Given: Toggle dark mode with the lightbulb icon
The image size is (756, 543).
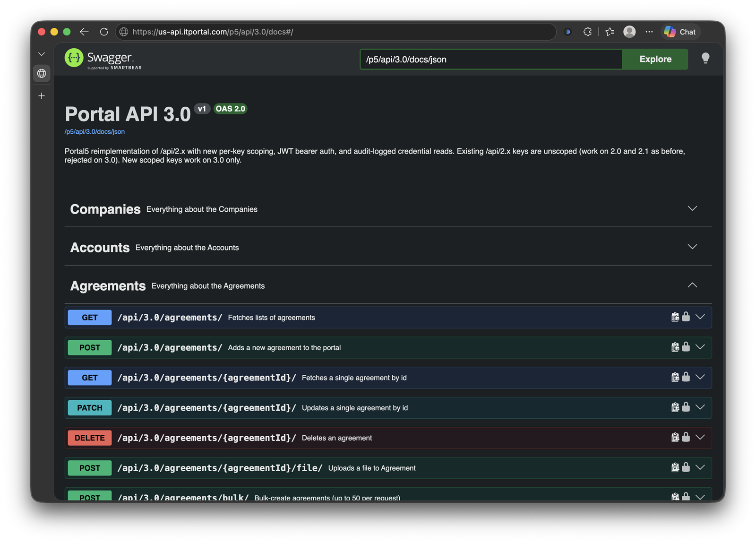Looking at the screenshot, I should [705, 58].
